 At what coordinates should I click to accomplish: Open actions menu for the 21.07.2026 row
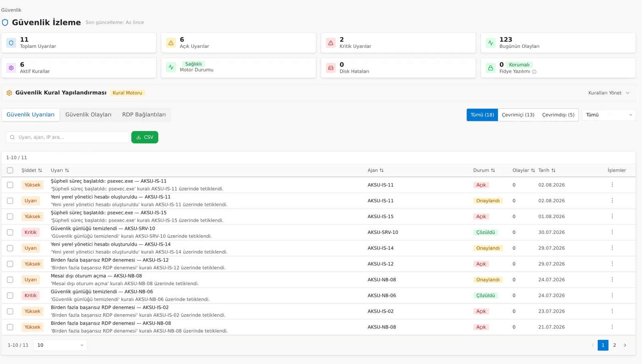point(612,327)
